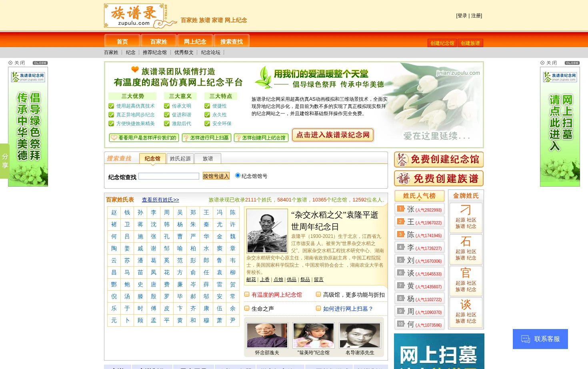Select the 赵 surname in the table

click(x=114, y=213)
